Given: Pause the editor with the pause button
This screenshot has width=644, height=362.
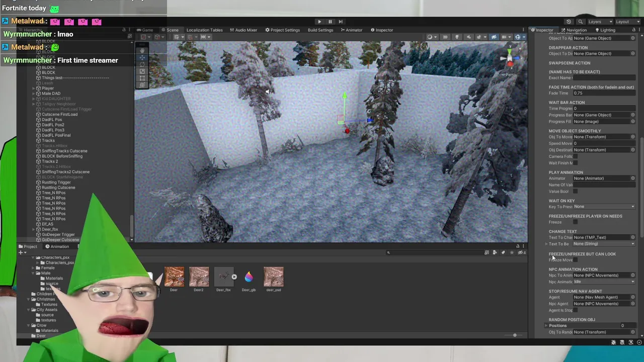Looking at the screenshot, I should (x=330, y=22).
